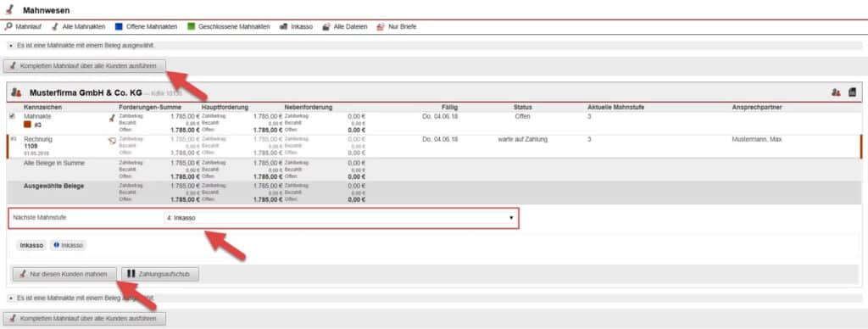
Task: Open the Mahnlauf tab
Action: coord(23,26)
